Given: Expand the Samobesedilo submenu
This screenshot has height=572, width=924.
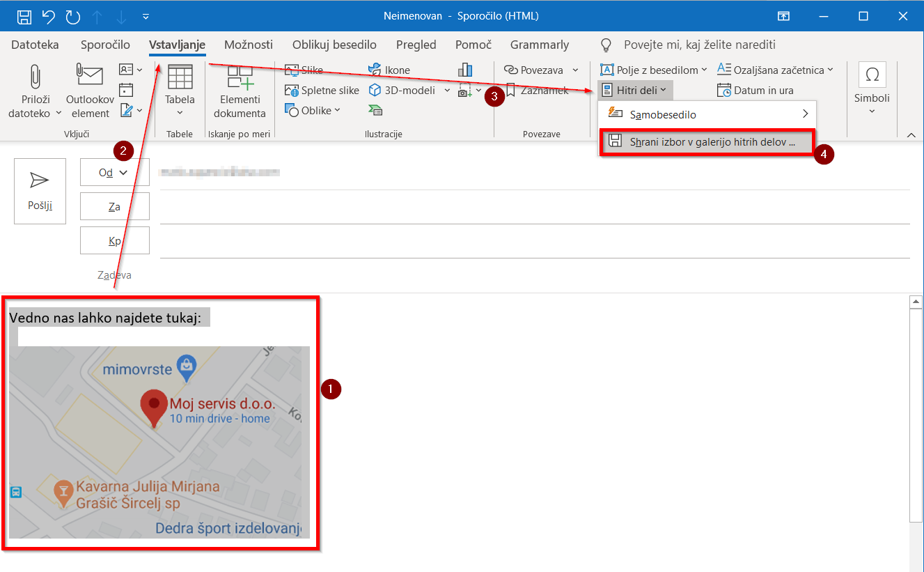Looking at the screenshot, I should (x=707, y=114).
